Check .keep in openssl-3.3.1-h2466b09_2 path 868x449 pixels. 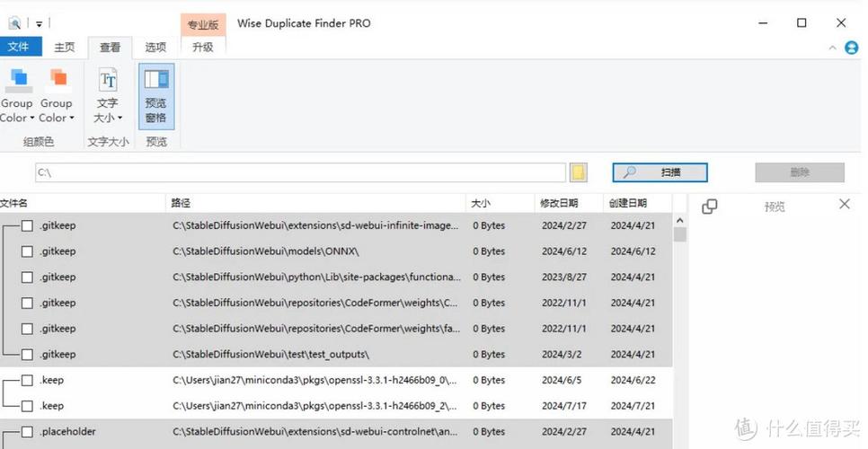point(27,406)
